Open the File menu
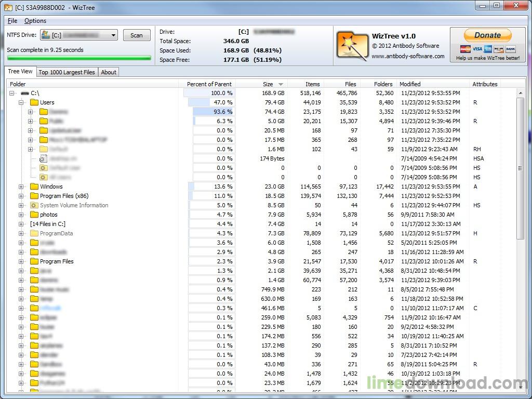The image size is (532, 399). (x=12, y=21)
